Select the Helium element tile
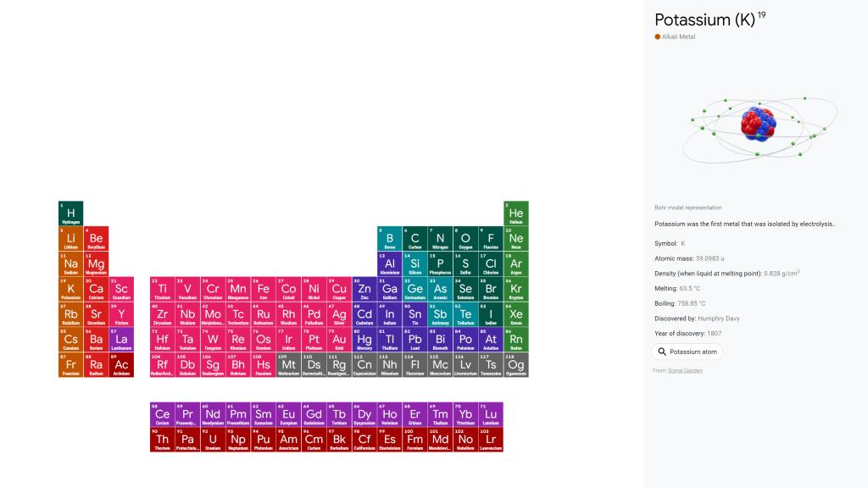This screenshot has height=488, width=868. tap(516, 213)
